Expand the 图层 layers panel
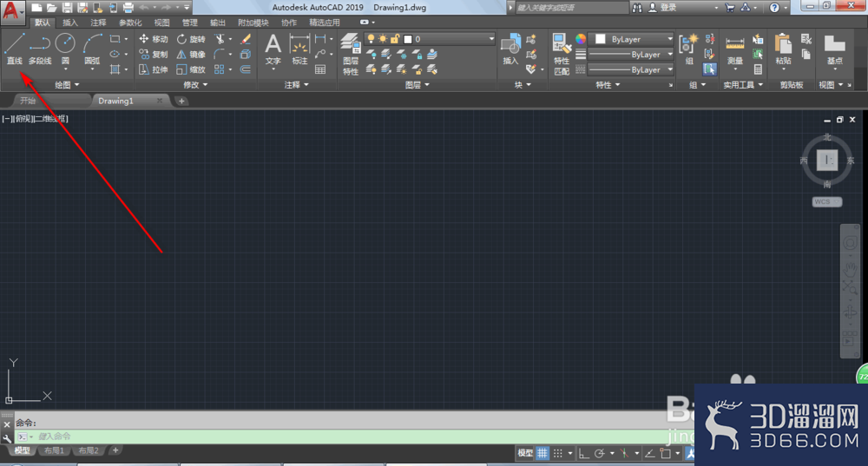868x466 pixels. point(417,85)
